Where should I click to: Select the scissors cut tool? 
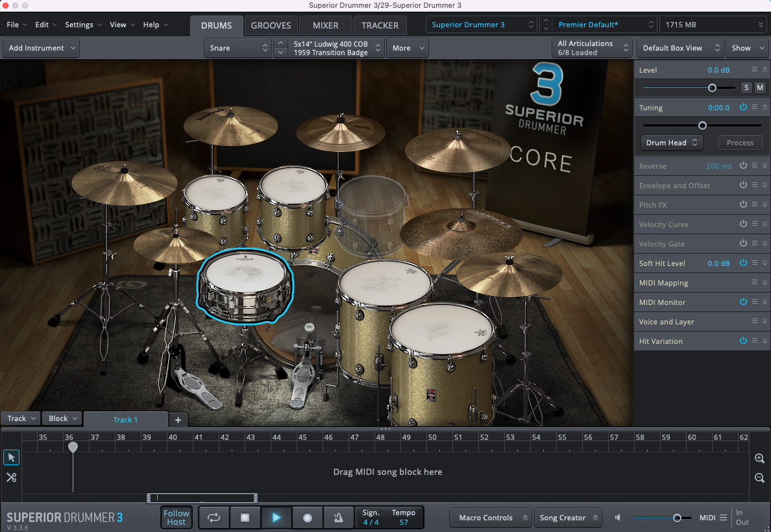(x=11, y=478)
